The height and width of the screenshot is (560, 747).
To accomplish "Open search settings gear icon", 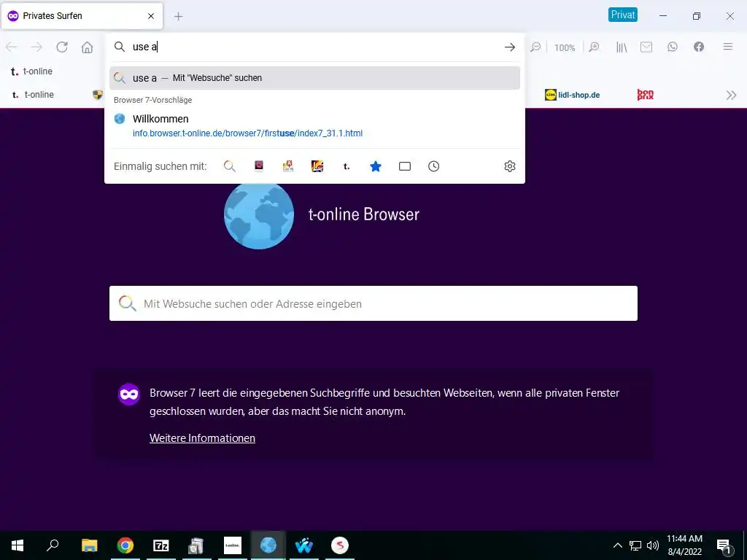I will [510, 166].
